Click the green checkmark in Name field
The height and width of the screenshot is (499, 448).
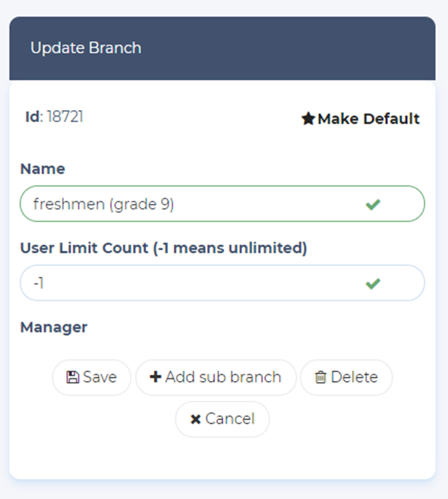tap(373, 204)
